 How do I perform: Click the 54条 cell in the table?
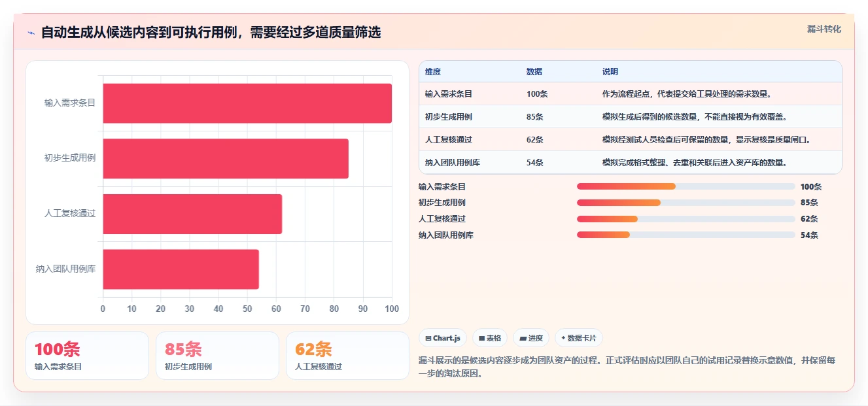[x=534, y=163]
